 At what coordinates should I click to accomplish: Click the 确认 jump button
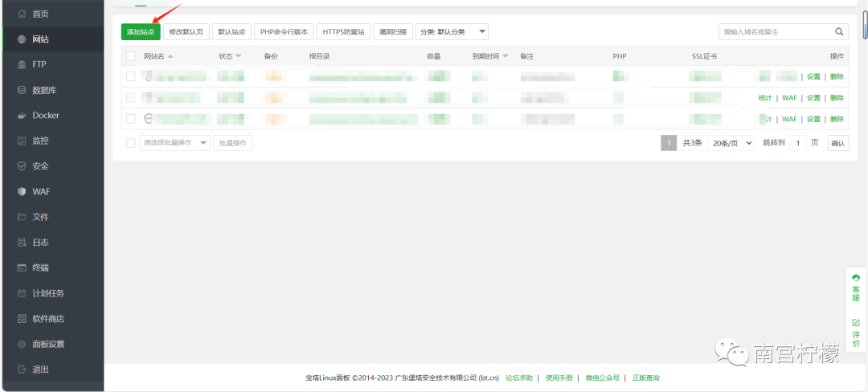(838, 143)
